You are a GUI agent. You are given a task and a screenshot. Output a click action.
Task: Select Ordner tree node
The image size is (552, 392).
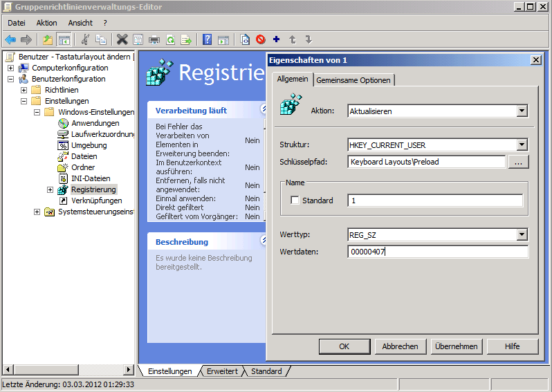click(x=83, y=167)
